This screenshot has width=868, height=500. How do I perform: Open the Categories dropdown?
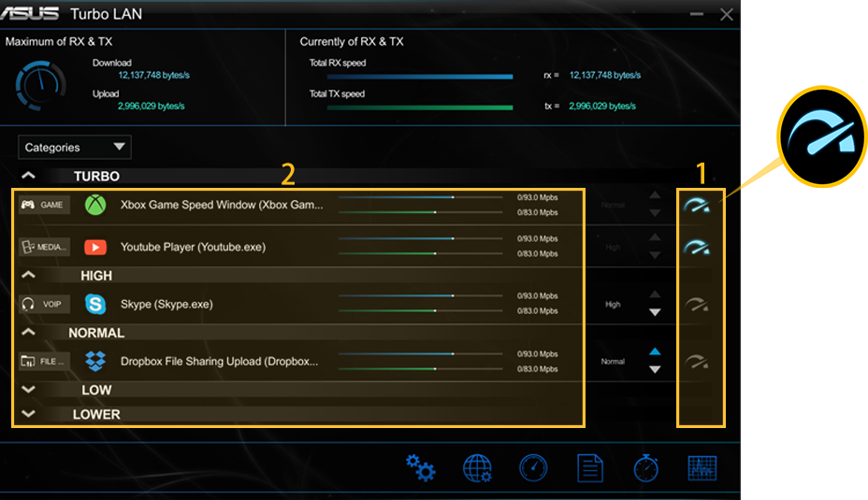tap(75, 148)
